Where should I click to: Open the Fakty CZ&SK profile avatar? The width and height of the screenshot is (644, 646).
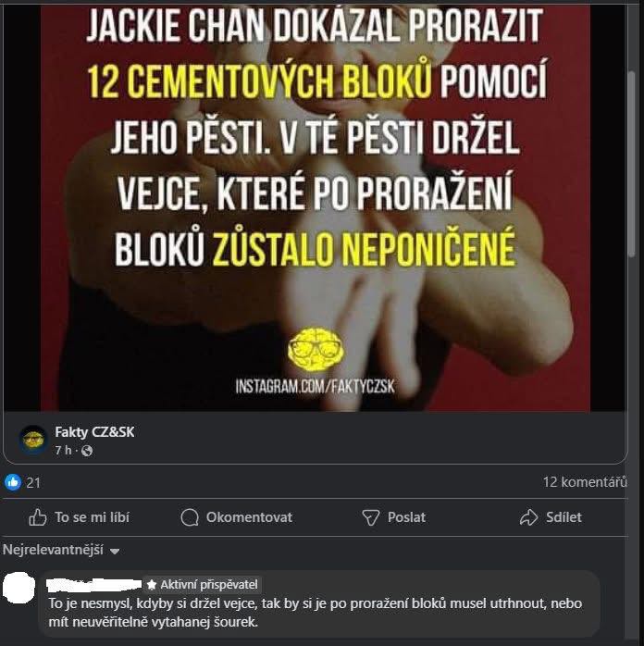33,440
